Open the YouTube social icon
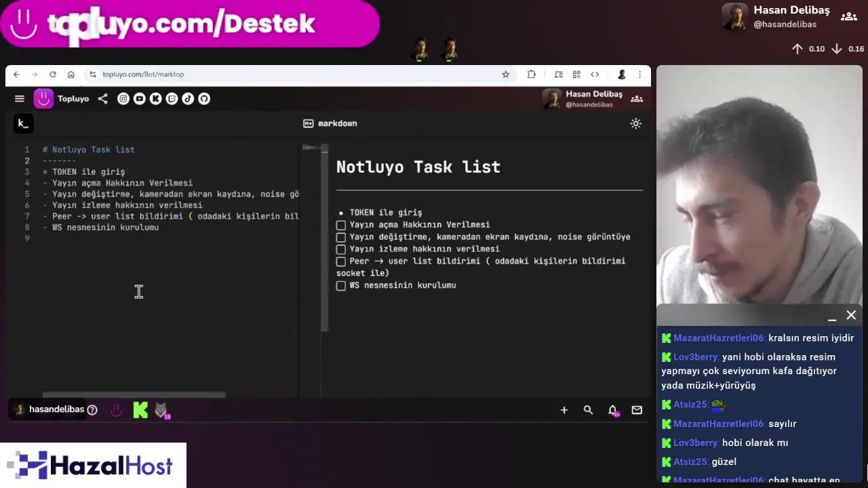 [x=139, y=99]
